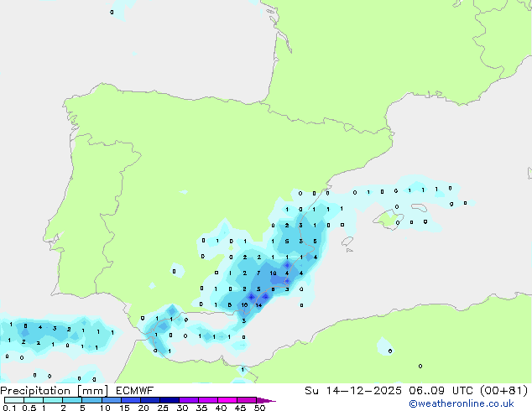Screen dimensions: 532x411
Task: Click the legend label '20'
Action: [x=143, y=408]
